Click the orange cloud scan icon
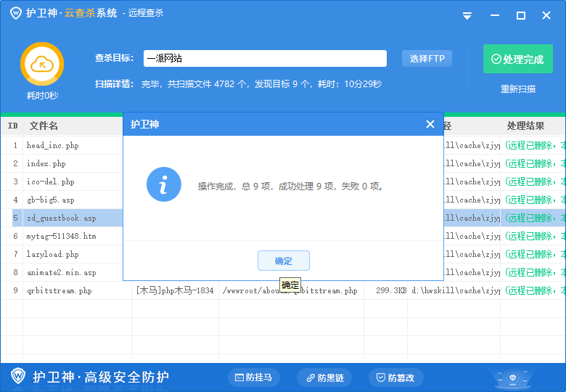 point(42,64)
